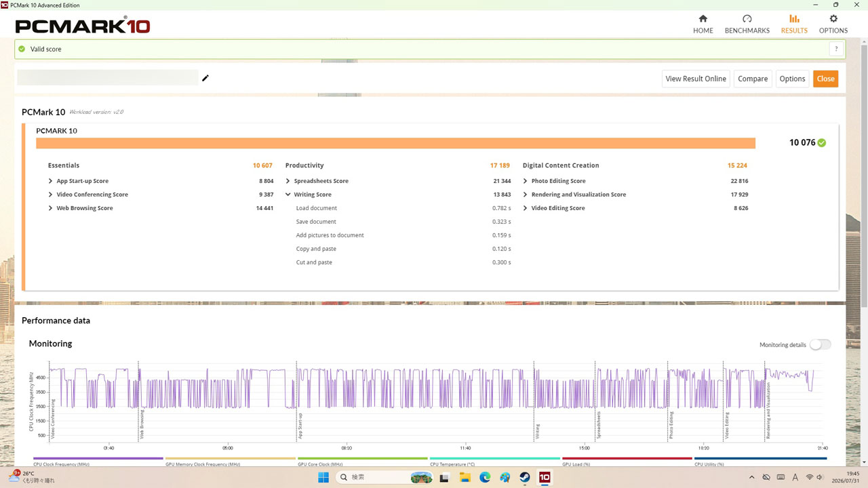Click the Load document row
Viewport: 868px width, 488px height.
pyautogui.click(x=403, y=208)
